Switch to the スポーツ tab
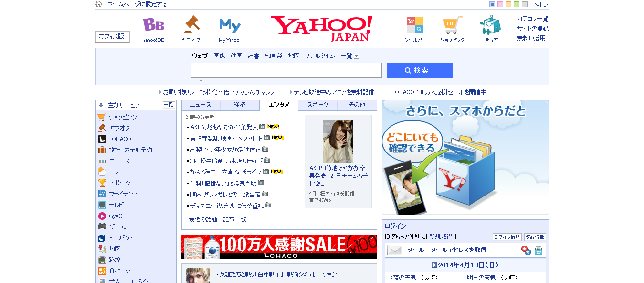This screenshot has width=644, height=283. [x=317, y=105]
